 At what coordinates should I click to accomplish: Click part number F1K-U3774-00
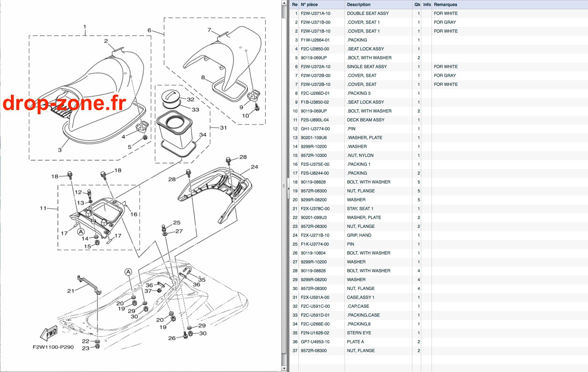click(315, 244)
